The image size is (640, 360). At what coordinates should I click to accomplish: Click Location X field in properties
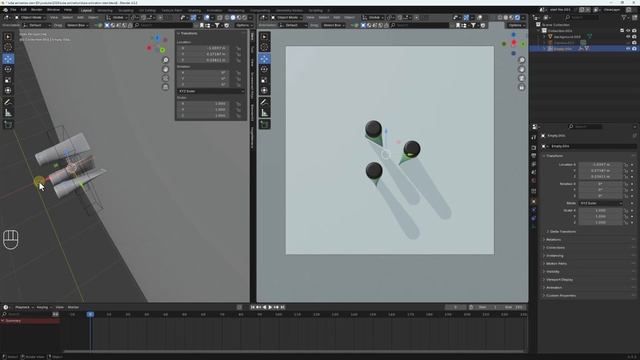click(x=601, y=164)
